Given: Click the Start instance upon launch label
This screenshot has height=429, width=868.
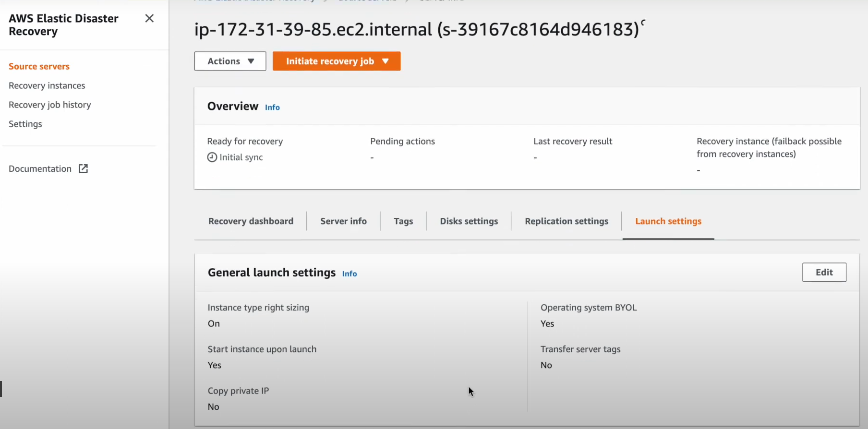Looking at the screenshot, I should [262, 349].
